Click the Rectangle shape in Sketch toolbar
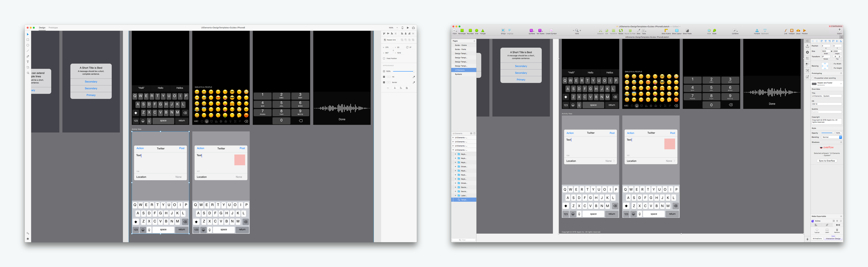The height and width of the screenshot is (267, 868). [x=462, y=31]
